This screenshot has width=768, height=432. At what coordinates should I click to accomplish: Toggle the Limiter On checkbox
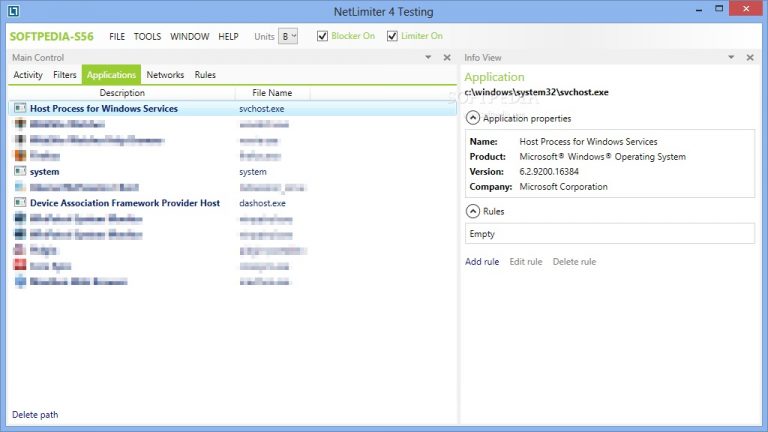tap(392, 36)
